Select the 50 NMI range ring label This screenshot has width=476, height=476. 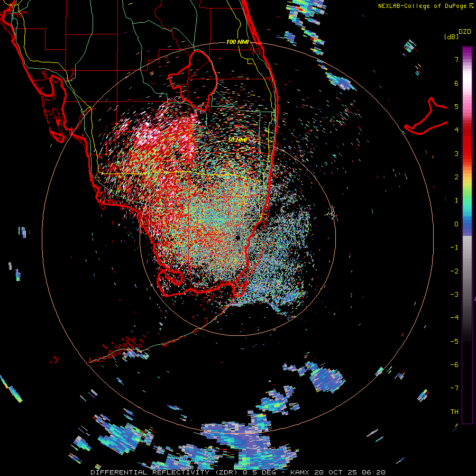coord(237,140)
